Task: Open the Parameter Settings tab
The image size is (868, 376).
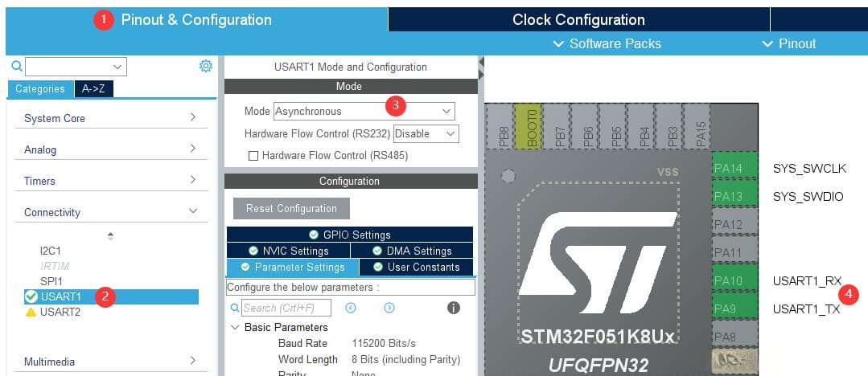Action: (x=292, y=267)
